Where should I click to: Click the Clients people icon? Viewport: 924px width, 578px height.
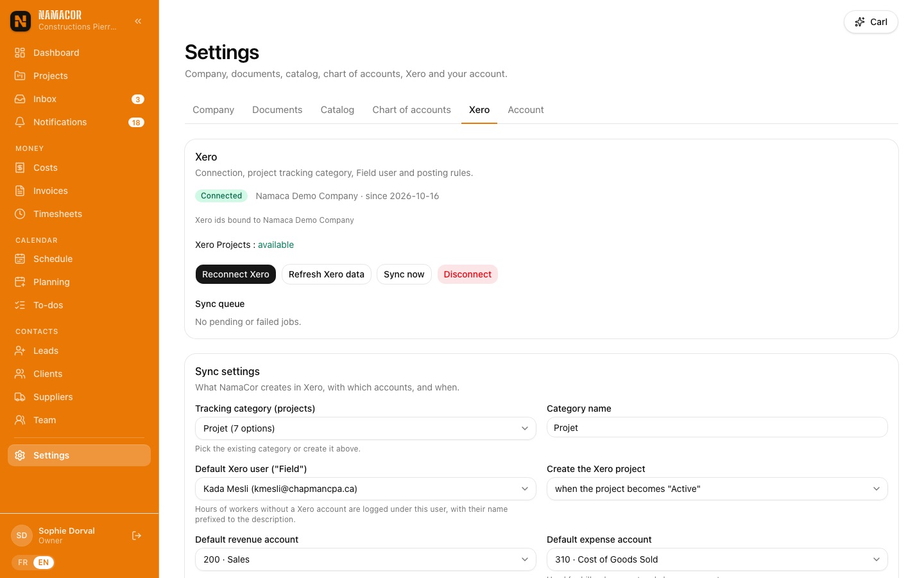coord(20,374)
